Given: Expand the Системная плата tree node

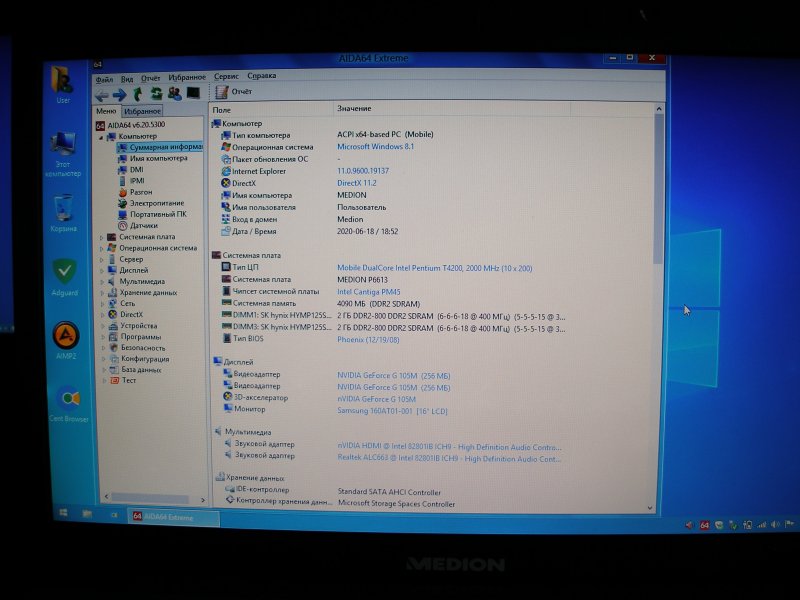Looking at the screenshot, I should (x=101, y=237).
